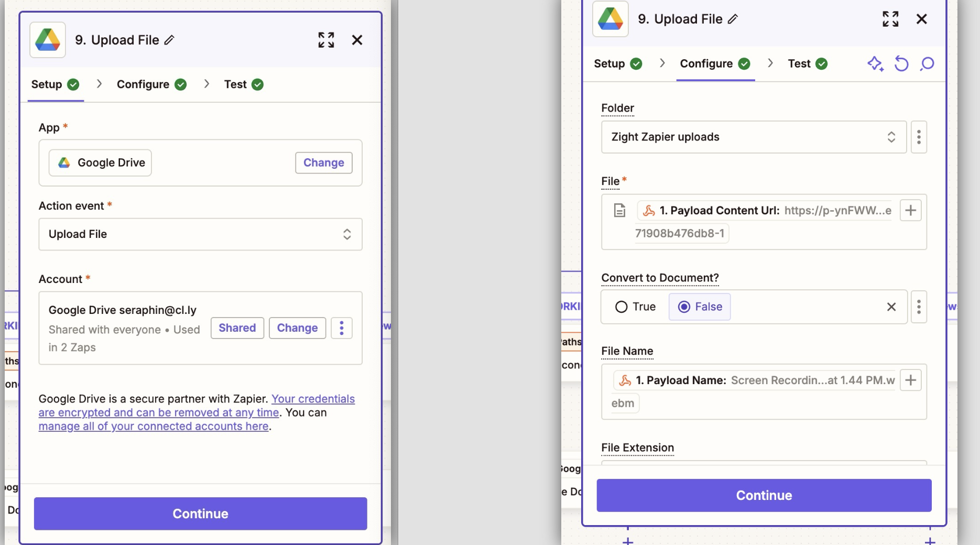Click Change button for the account
This screenshot has height=545, width=980.
point(297,328)
